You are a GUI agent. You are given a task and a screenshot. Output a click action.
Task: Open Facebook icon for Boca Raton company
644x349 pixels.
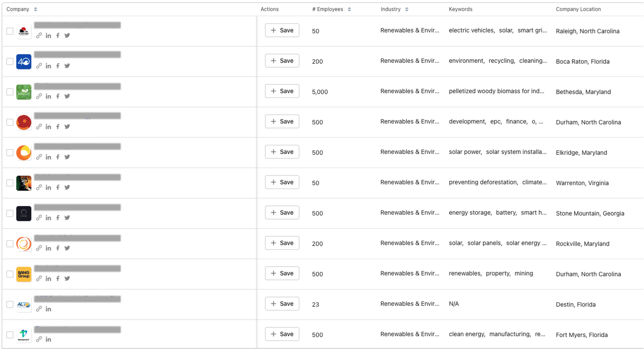[x=58, y=66]
